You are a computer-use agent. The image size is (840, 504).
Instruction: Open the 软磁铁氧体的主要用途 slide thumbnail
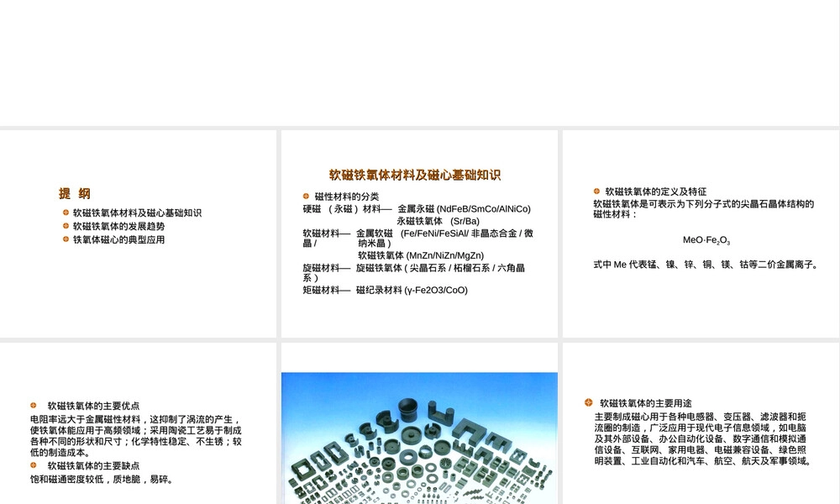click(701, 423)
